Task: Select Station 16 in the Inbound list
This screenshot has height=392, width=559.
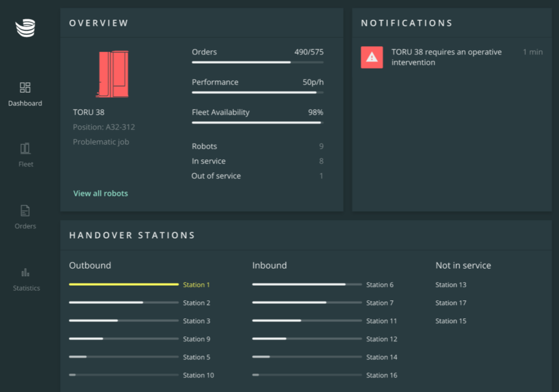Action: [x=382, y=375]
